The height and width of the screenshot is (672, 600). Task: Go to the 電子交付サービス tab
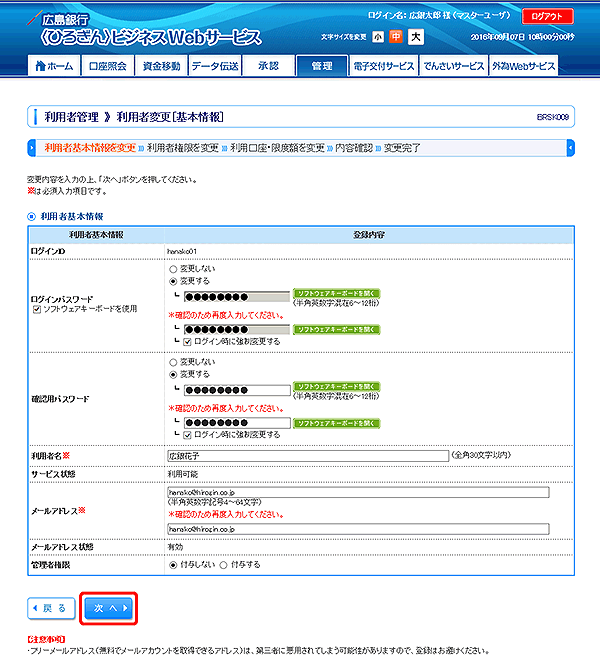(383, 66)
